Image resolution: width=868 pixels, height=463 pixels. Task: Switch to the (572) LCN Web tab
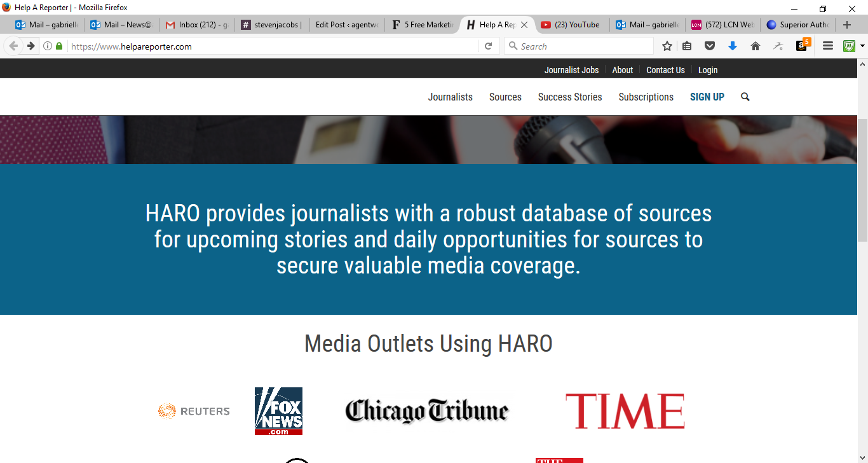coord(721,25)
